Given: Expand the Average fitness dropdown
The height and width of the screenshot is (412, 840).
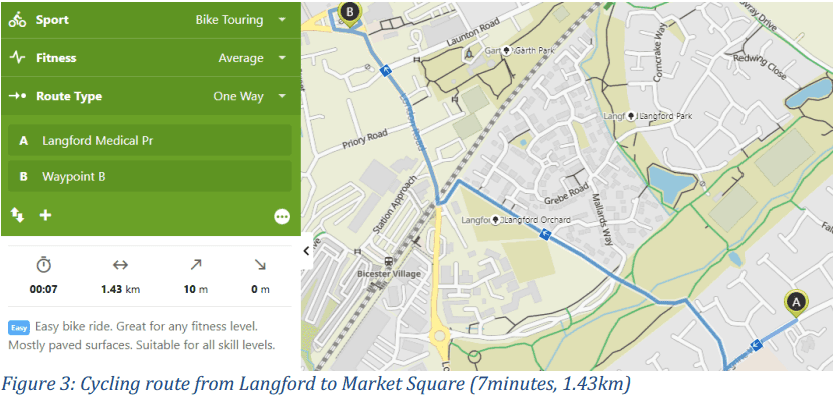Looking at the screenshot, I should pyautogui.click(x=252, y=58).
